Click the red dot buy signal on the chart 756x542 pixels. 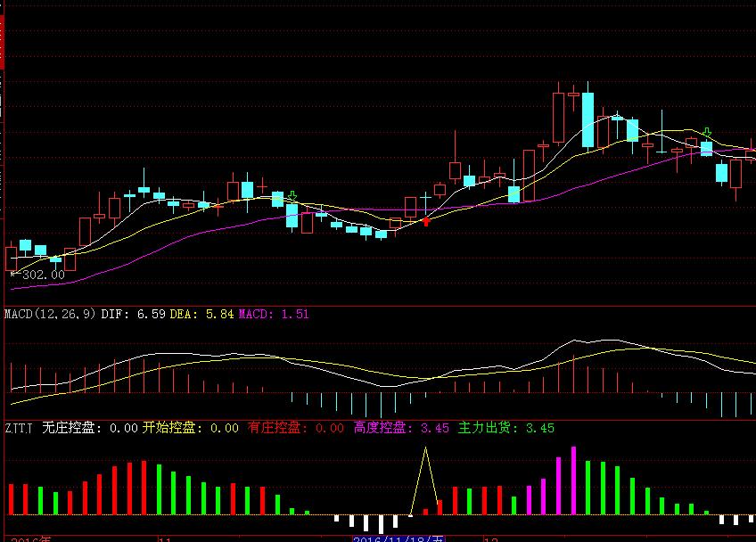tap(426, 223)
